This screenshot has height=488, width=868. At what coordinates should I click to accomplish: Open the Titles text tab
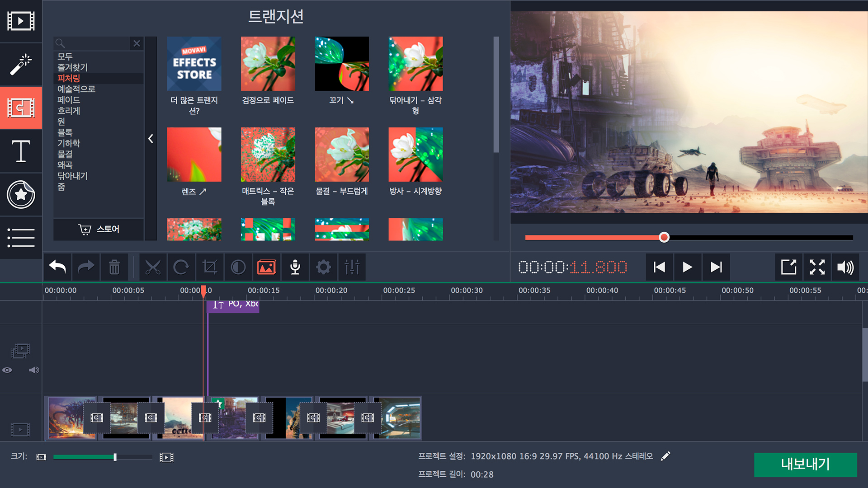click(21, 151)
